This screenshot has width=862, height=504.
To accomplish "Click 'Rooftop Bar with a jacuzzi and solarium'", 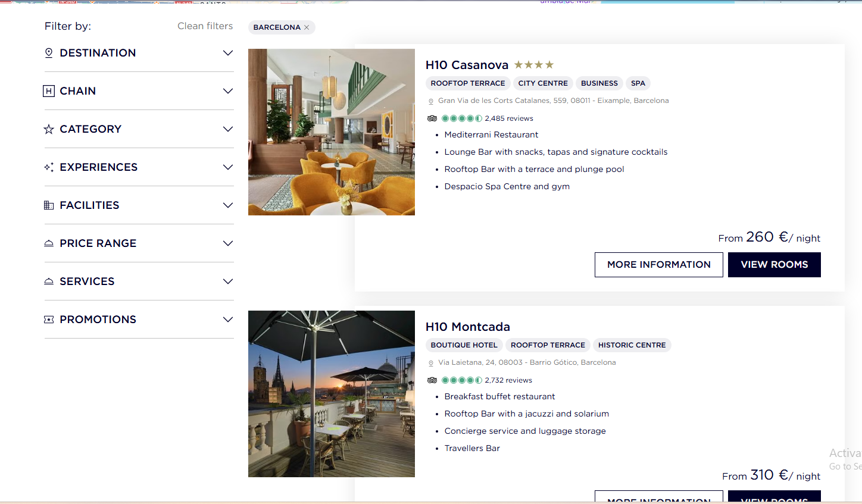I will (x=526, y=414).
